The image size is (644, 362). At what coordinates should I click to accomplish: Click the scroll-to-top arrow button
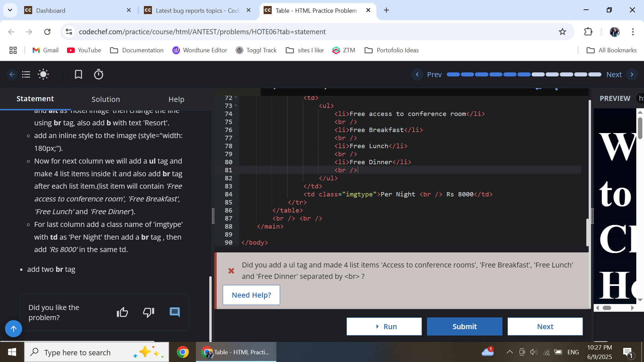click(13, 329)
